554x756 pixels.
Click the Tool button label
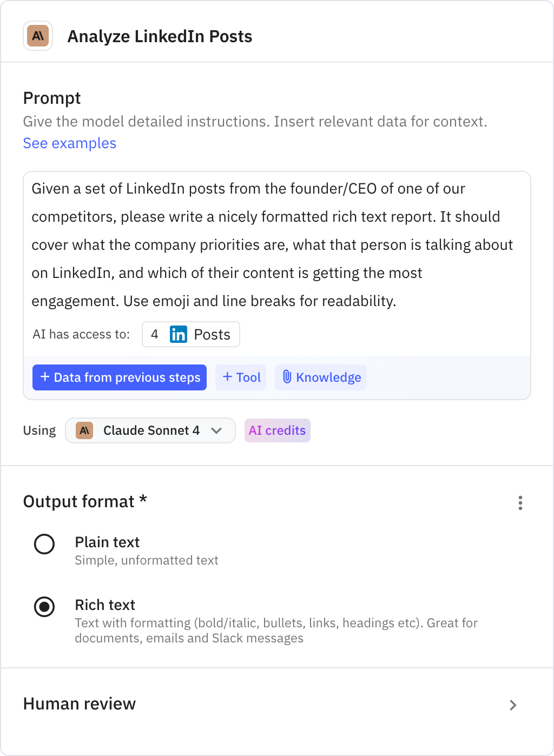(248, 377)
